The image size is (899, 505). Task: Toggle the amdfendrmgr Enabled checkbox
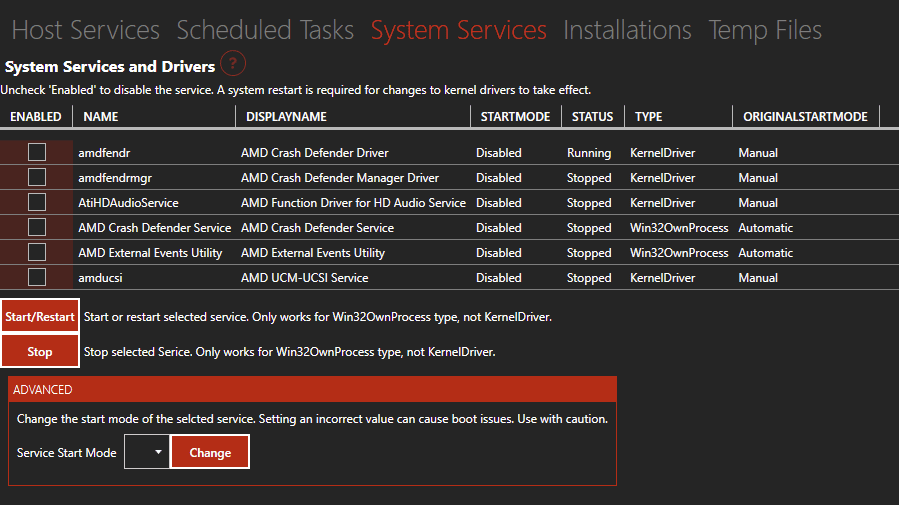tap(37, 178)
